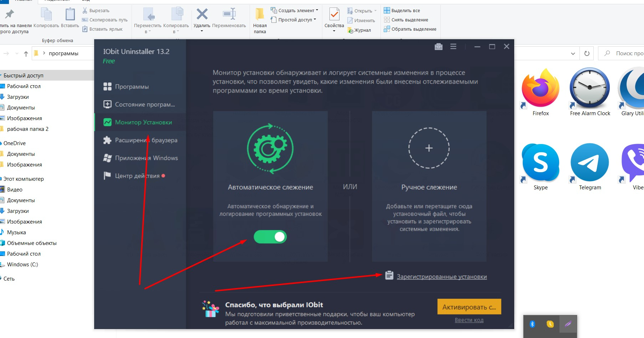Select Монитор Установки sidebar item

[140, 122]
